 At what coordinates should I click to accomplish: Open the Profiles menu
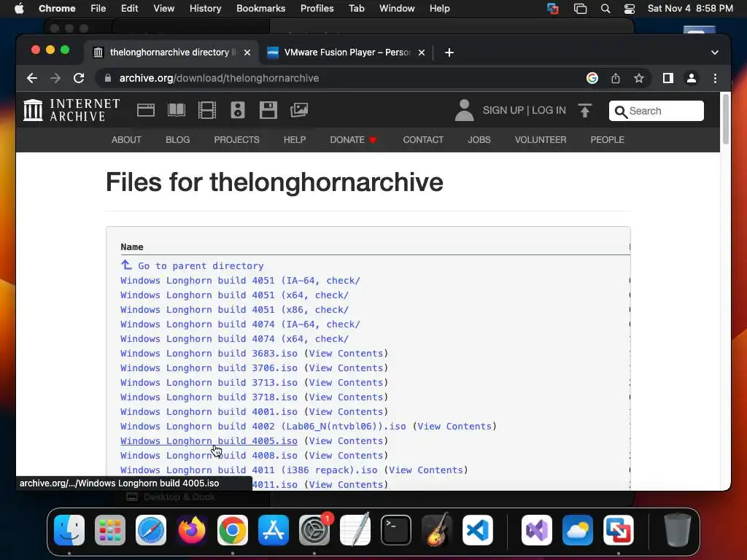(x=317, y=9)
